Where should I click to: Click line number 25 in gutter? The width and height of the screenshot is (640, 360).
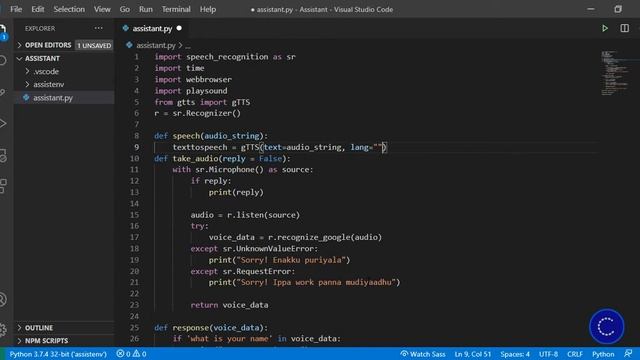pyautogui.click(x=134, y=327)
